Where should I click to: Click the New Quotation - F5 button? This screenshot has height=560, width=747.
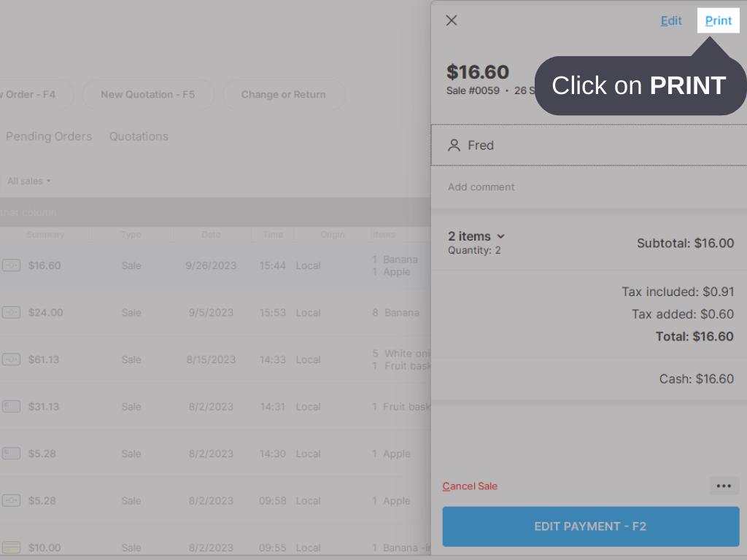point(148,95)
